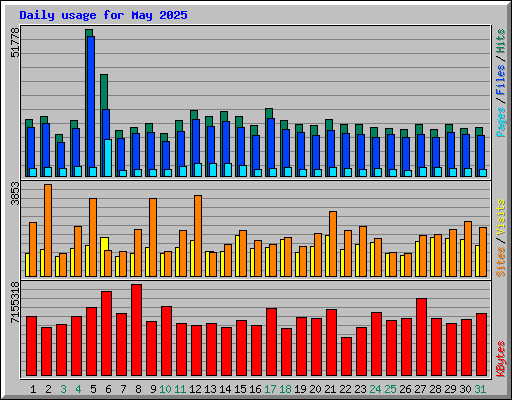Click the orange visits bar for day 23
Viewport: 512px width, 400px height.
[x=363, y=251]
